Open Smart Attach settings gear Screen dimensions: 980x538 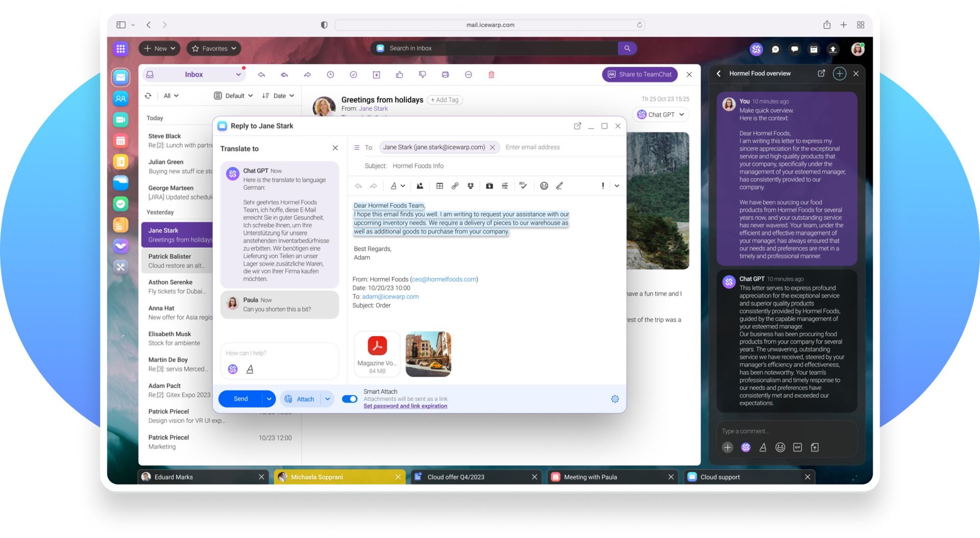(615, 399)
